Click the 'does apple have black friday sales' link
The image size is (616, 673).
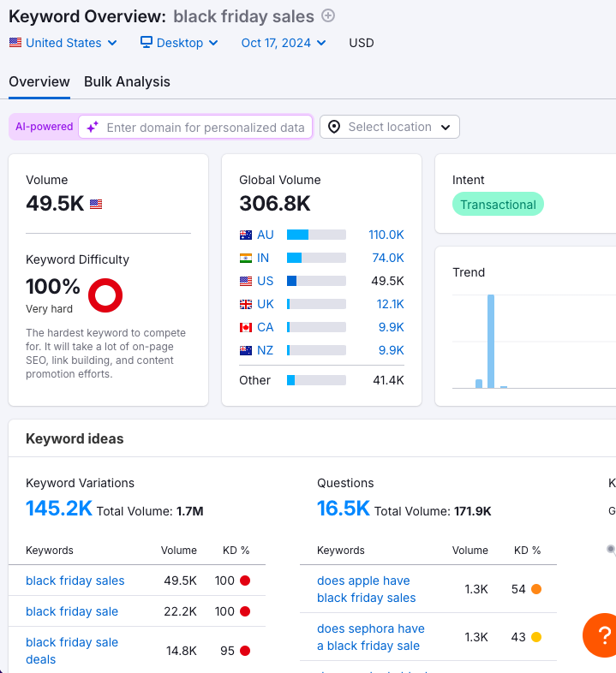point(366,589)
